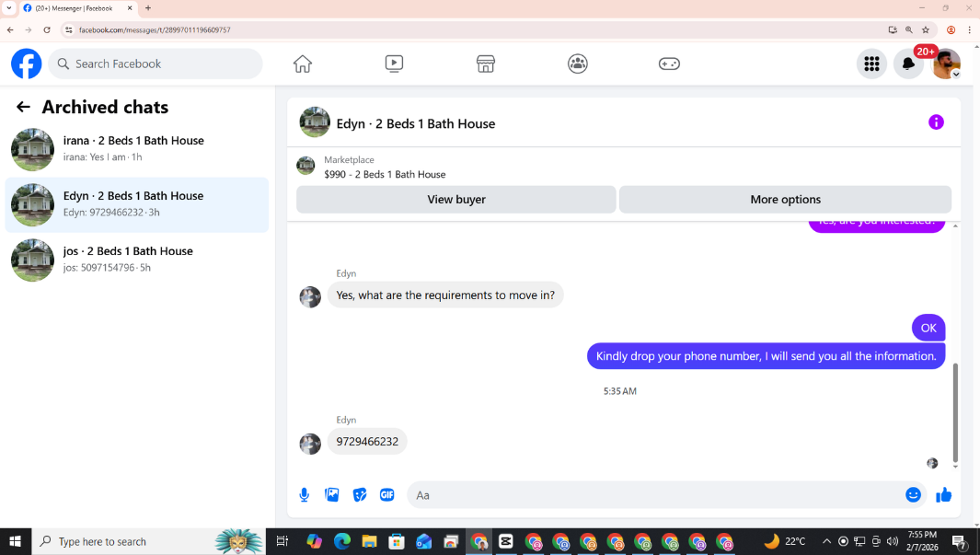This screenshot has width=980, height=555.
Task: Open the Marketplace storefront icon
Action: pos(486,64)
